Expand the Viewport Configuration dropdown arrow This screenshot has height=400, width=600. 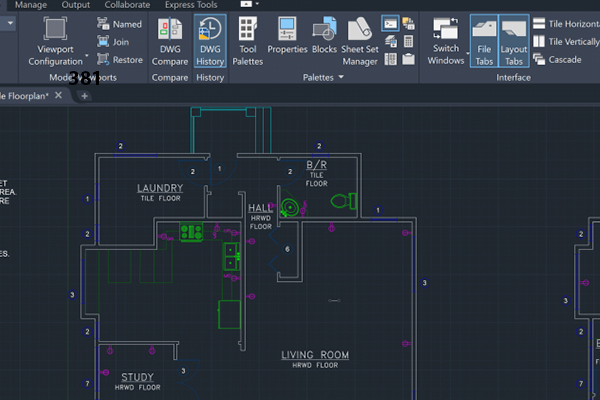click(87, 56)
